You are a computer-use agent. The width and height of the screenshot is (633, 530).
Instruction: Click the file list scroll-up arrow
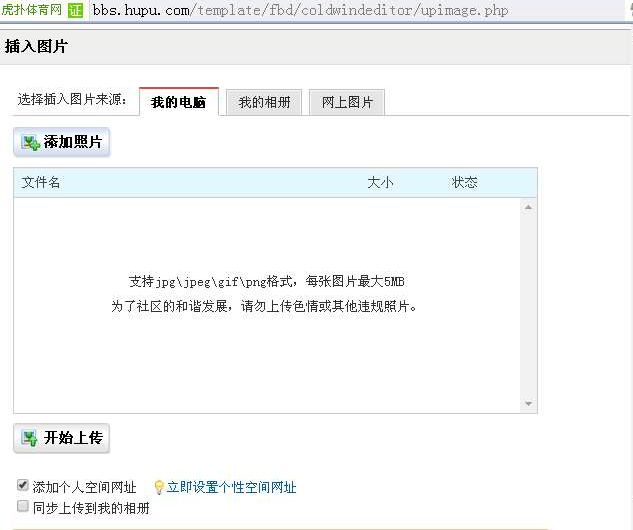pyautogui.click(x=528, y=207)
